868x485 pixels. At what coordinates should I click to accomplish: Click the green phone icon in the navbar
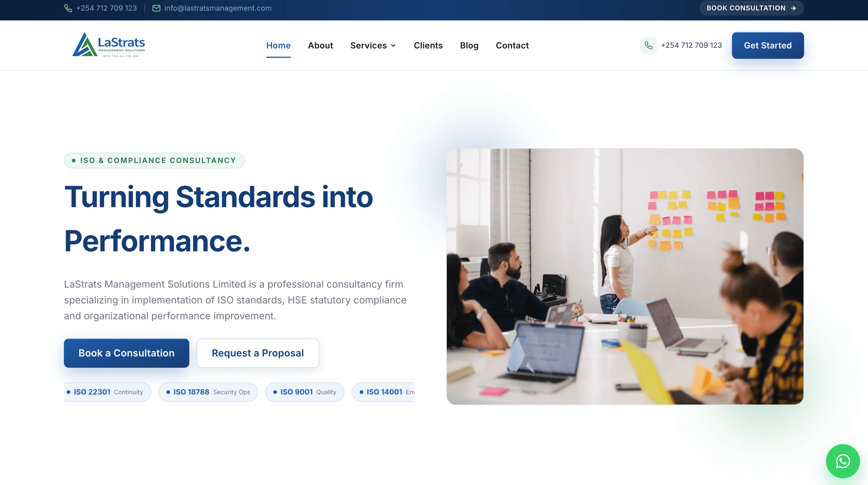648,45
